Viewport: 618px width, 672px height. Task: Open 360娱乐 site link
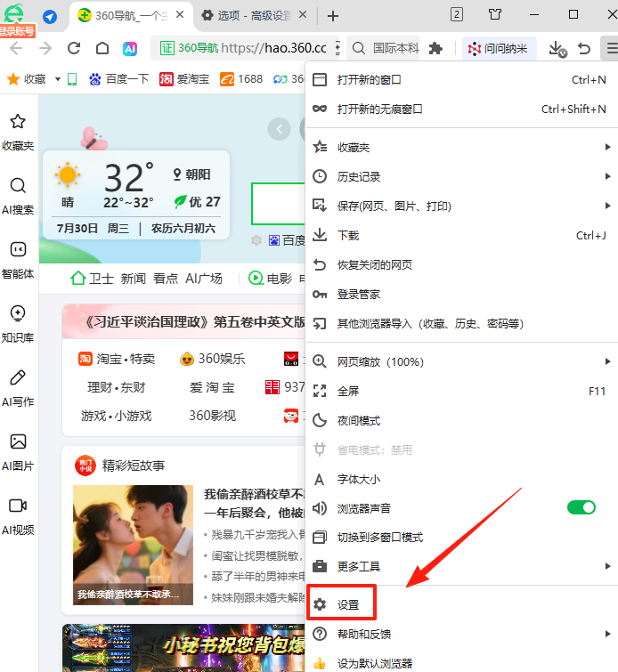(212, 359)
